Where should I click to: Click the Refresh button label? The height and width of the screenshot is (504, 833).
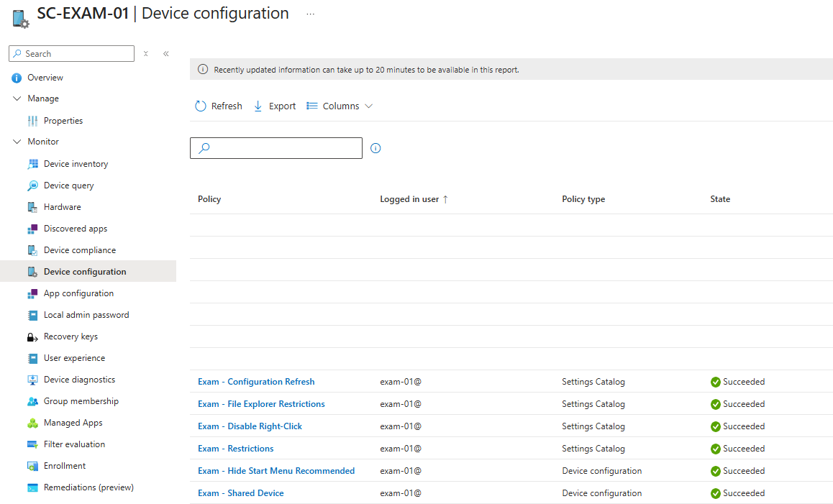[x=227, y=106]
